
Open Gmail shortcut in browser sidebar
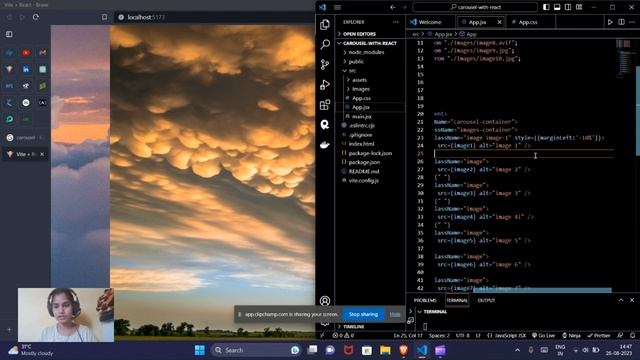pos(42,53)
